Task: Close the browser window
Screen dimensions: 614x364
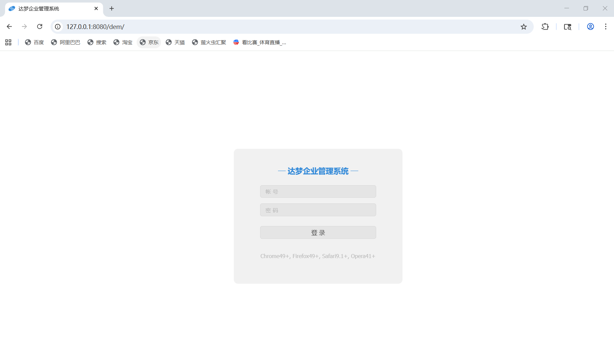Action: point(605,8)
